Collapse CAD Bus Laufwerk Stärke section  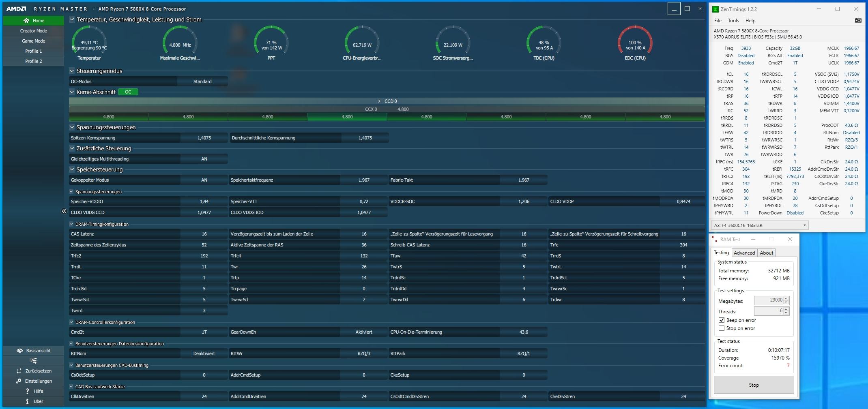tap(71, 386)
